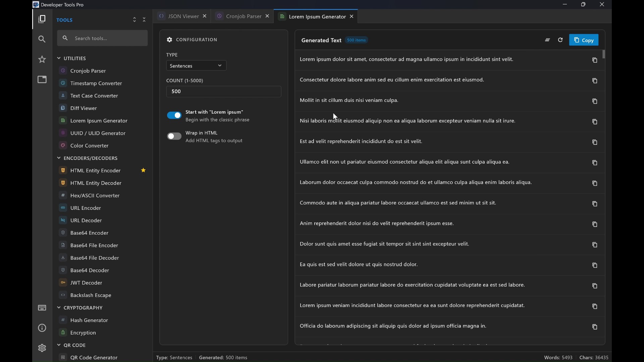
Task: Open settings gear in activity bar
Action: pyautogui.click(x=42, y=348)
